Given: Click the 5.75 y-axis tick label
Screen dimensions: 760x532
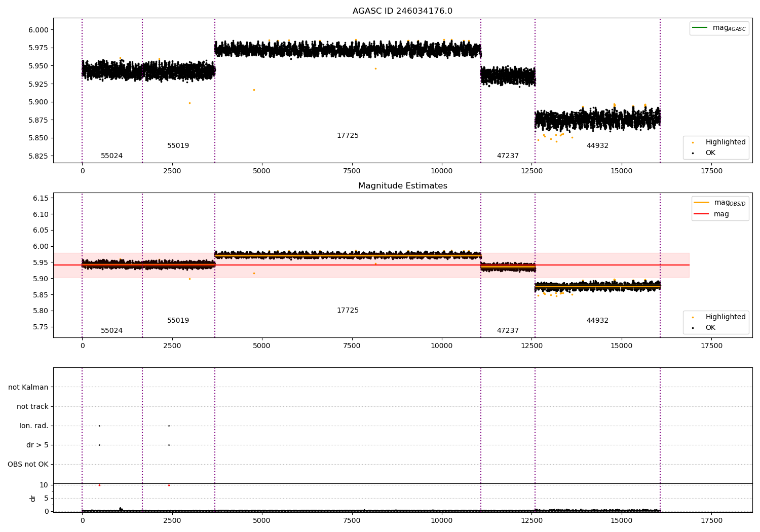Looking at the screenshot, I should pyautogui.click(x=41, y=327).
